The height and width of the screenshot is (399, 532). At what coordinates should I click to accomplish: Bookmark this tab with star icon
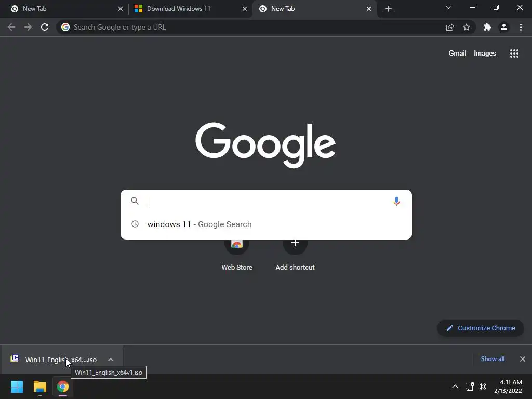click(x=467, y=27)
